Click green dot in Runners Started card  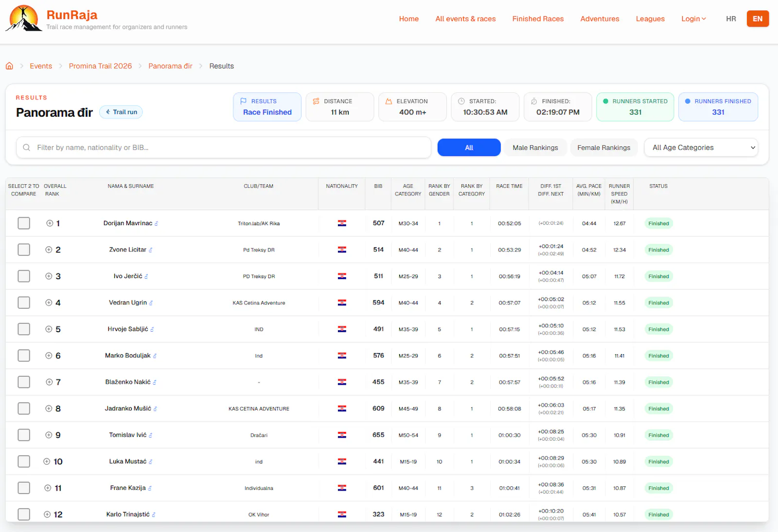pos(605,101)
